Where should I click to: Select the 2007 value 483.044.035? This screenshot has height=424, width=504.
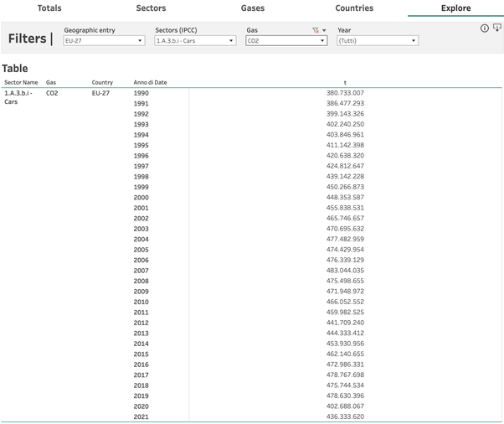click(345, 271)
